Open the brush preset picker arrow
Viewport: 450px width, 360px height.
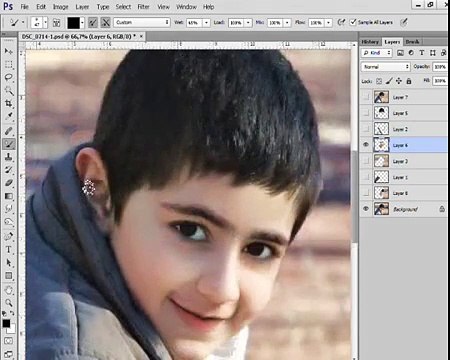click(x=45, y=23)
